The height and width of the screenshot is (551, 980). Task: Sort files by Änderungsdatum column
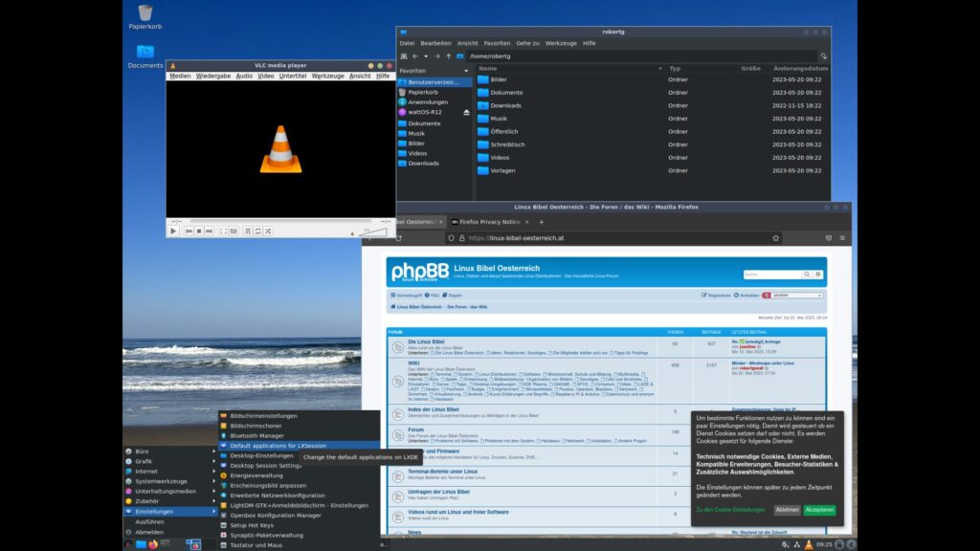(x=800, y=68)
